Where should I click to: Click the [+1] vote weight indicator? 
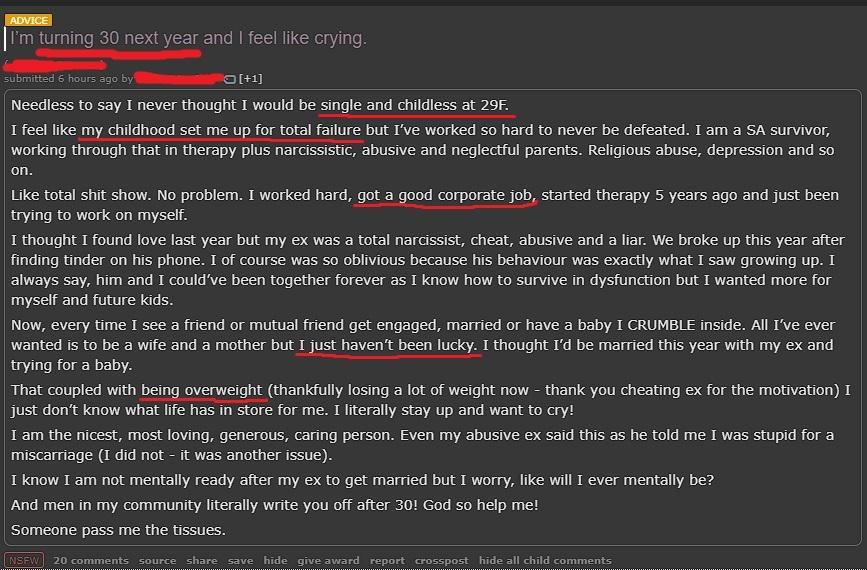click(x=250, y=79)
